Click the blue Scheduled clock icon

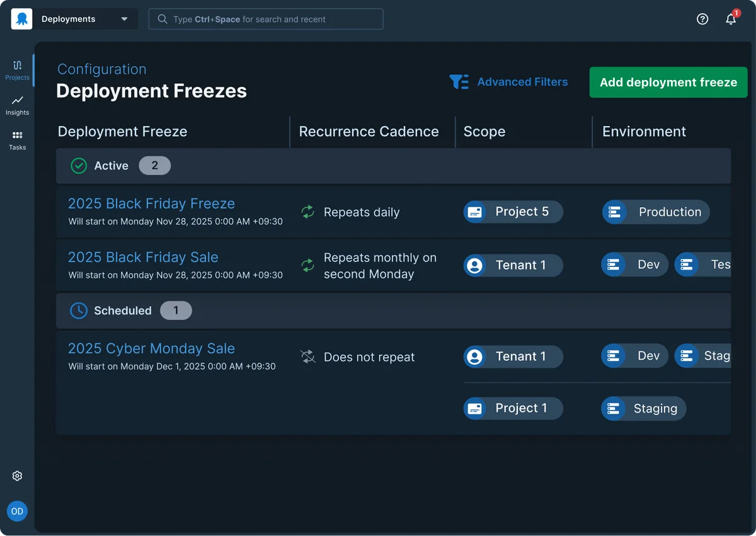click(x=79, y=311)
